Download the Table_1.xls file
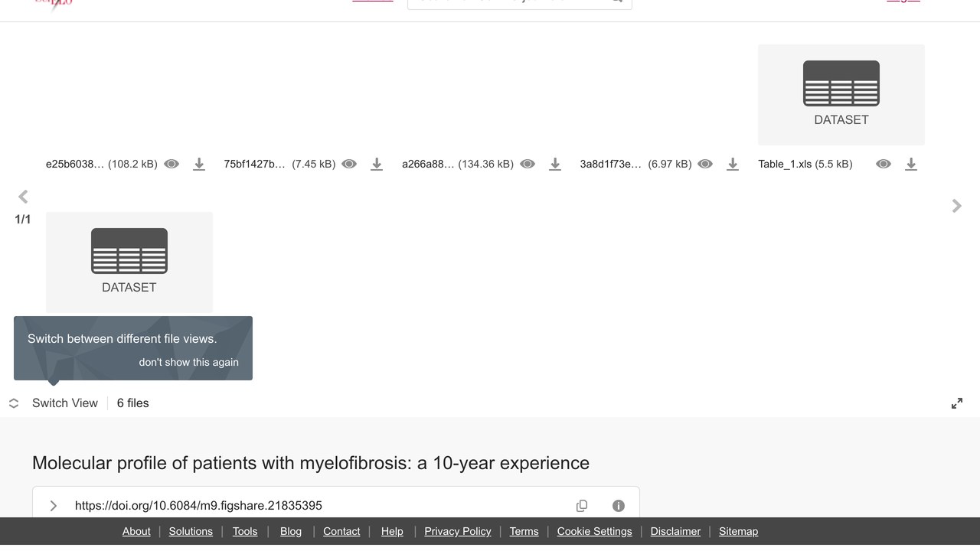The image size is (980, 551). click(x=911, y=164)
